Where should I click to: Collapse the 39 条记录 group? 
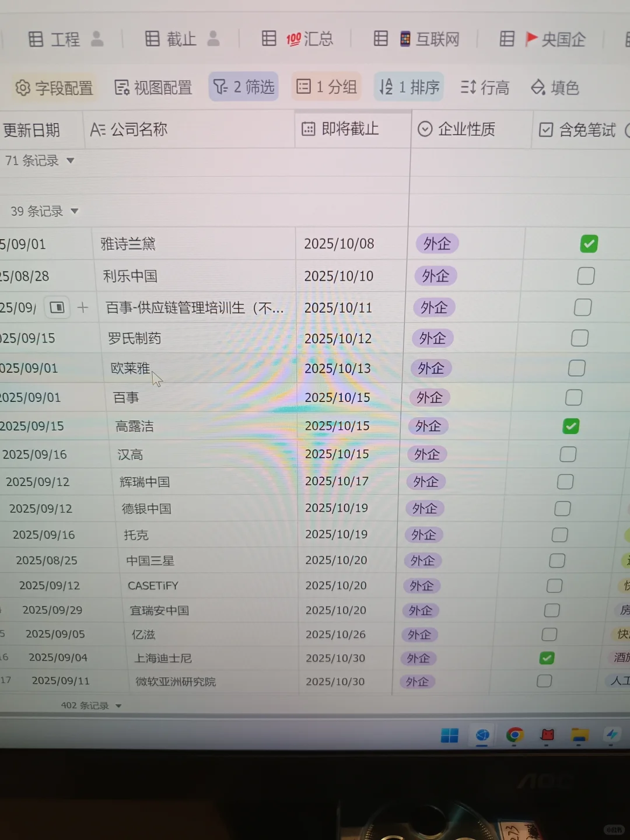74,211
